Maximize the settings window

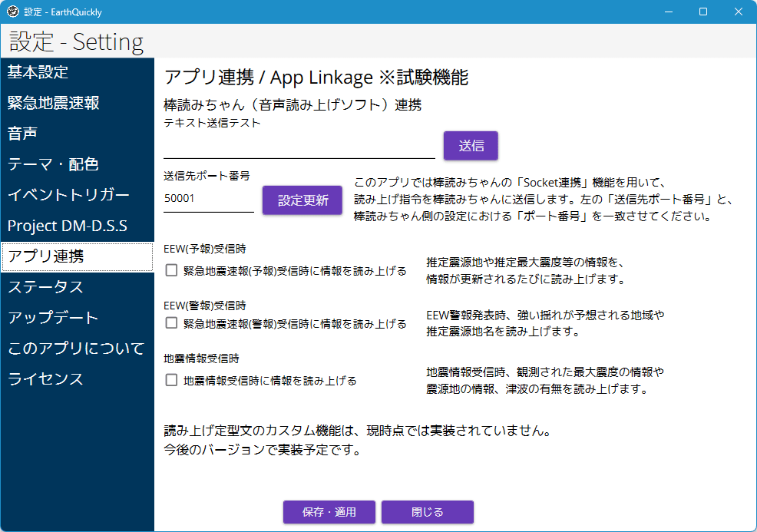point(703,12)
